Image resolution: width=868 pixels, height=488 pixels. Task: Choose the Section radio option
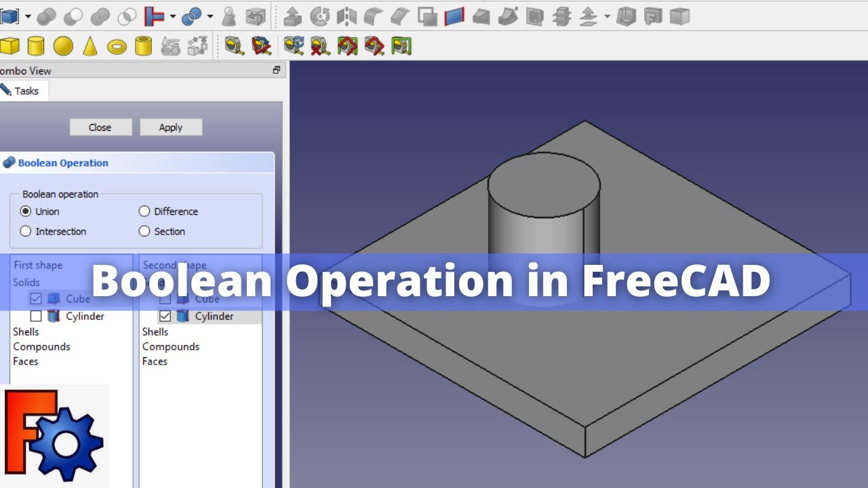144,231
